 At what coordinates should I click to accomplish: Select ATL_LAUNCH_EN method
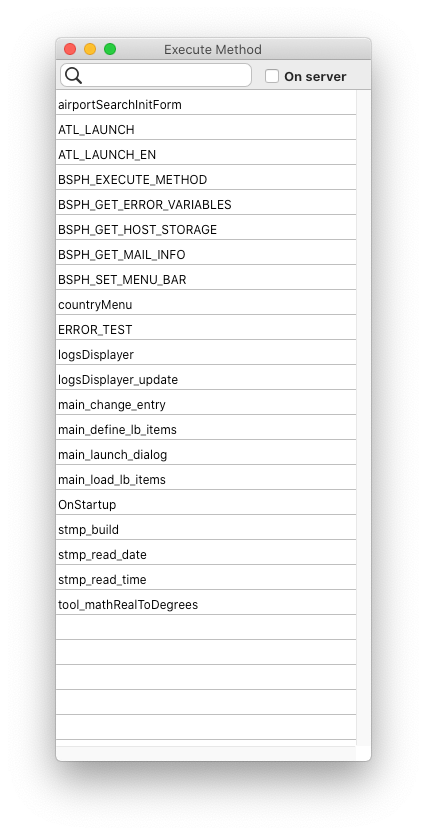point(206,155)
